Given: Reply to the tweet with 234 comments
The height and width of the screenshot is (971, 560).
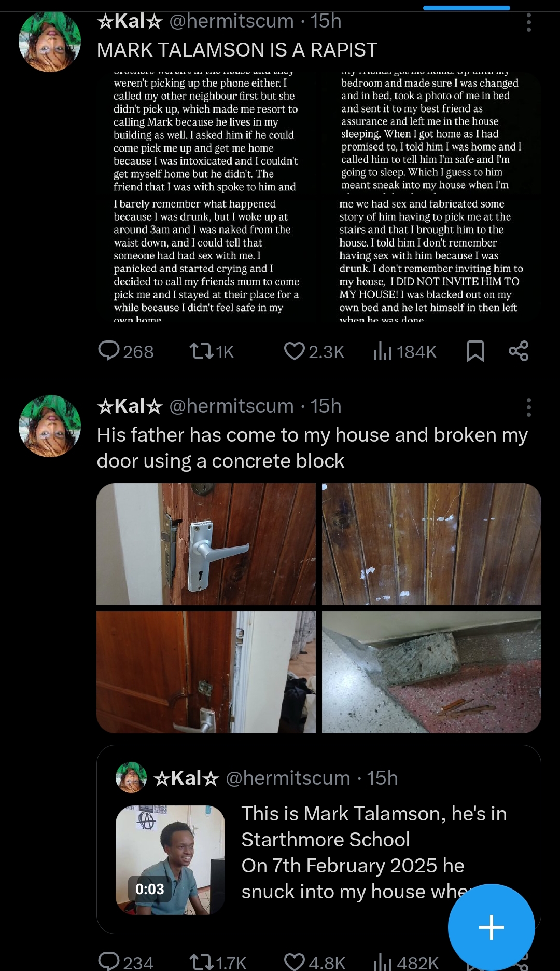Looking at the screenshot, I should tap(126, 962).
